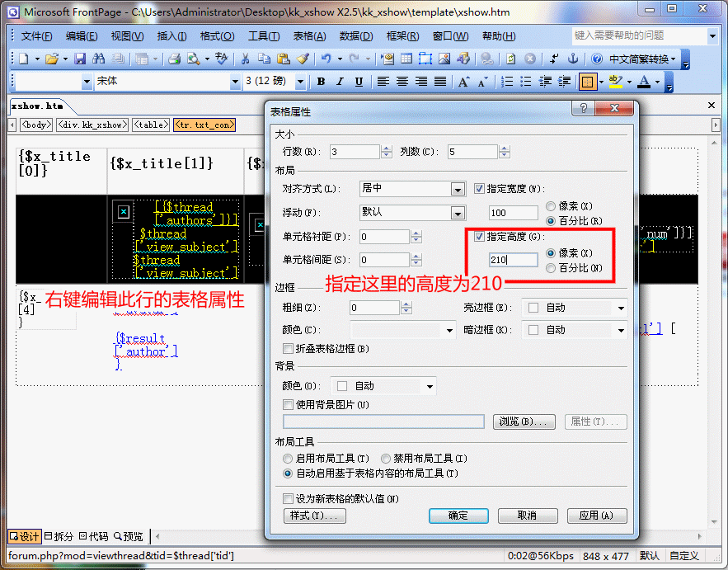Open the border 颜色 dropdown arrow
728x570 pixels.
(x=449, y=330)
